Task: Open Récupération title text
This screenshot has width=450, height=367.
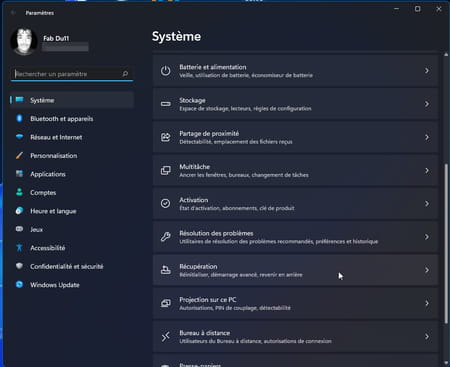Action: point(198,266)
